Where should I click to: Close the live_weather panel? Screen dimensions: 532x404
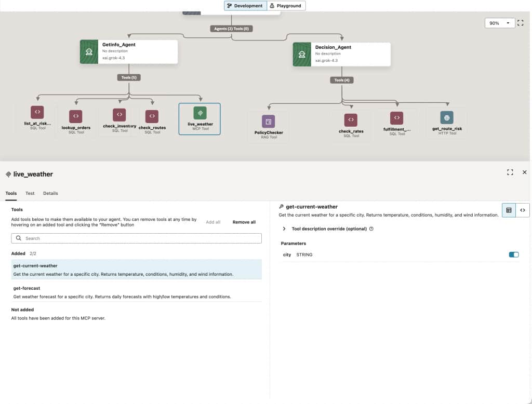[525, 172]
